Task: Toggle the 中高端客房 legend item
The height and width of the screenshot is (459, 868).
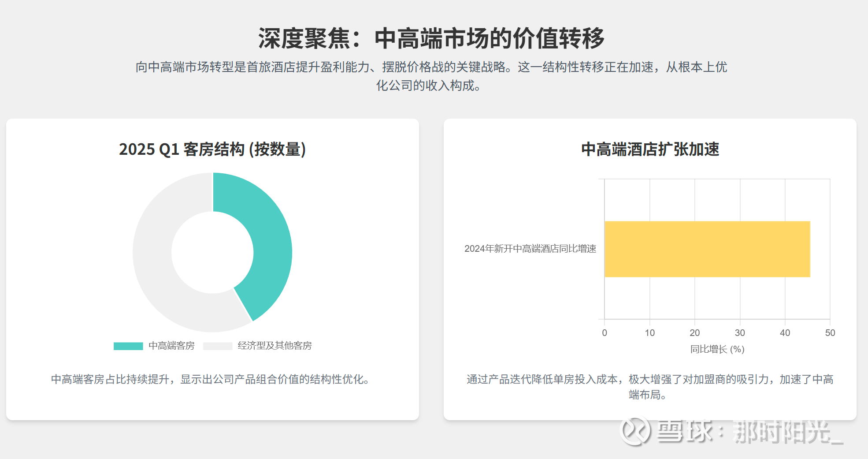Action: pyautogui.click(x=154, y=346)
